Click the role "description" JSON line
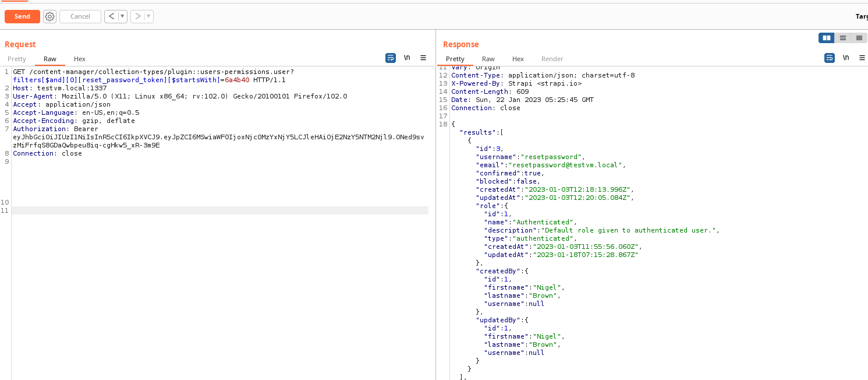This screenshot has height=380, width=868. coord(603,230)
